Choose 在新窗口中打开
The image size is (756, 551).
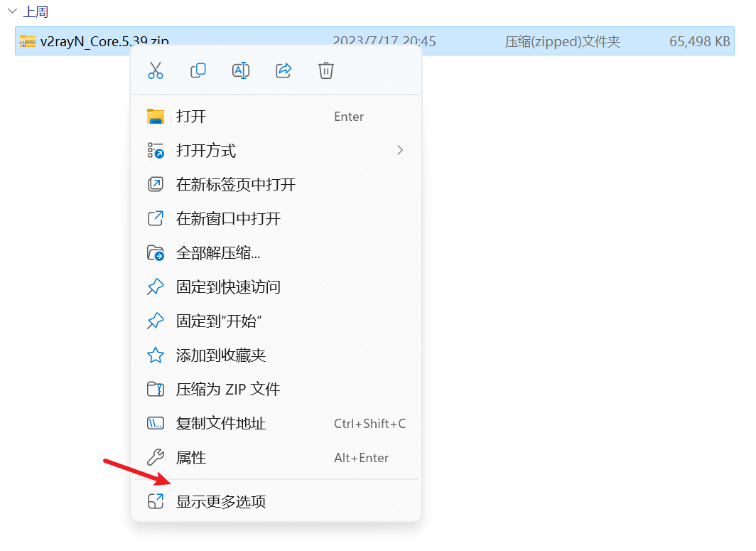coord(276,218)
